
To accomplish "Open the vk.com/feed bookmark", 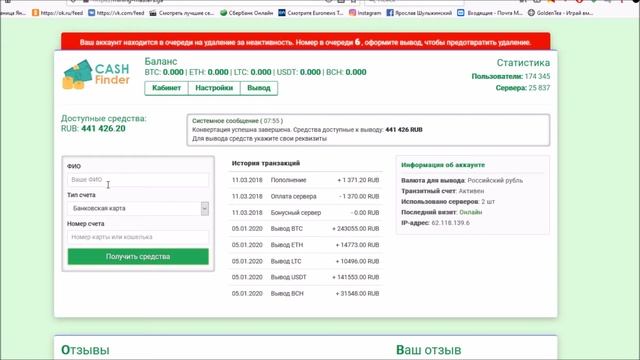I will (x=116, y=13).
